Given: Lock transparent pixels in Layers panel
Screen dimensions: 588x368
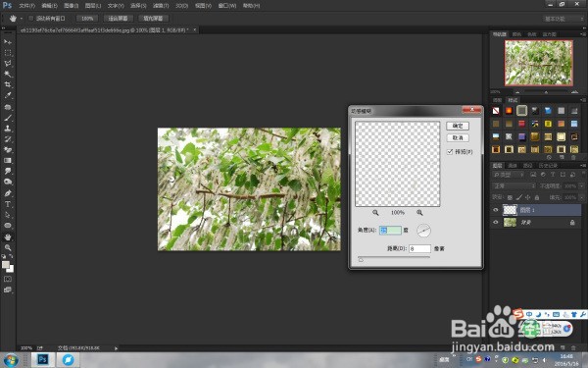Looking at the screenshot, I should (510, 197).
